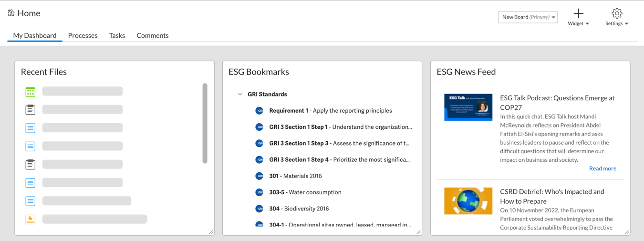The height and width of the screenshot is (241, 644).
Task: Click the GRI icon beside GRI 3 Section 1 Step 4
Action: tap(260, 159)
